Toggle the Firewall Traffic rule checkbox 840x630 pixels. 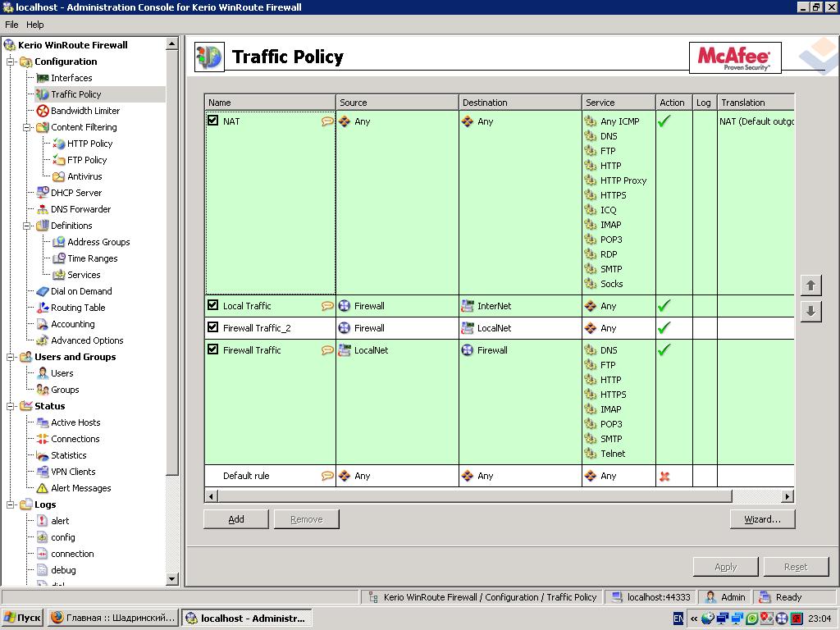(212, 349)
